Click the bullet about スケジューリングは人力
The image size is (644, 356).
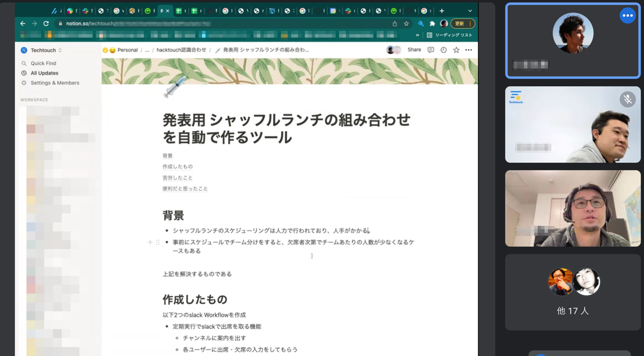point(271,231)
